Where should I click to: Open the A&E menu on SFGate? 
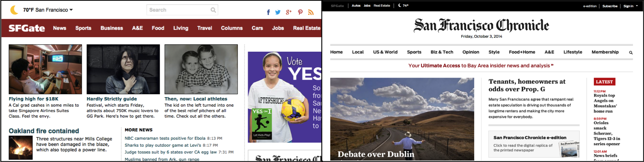(x=137, y=28)
